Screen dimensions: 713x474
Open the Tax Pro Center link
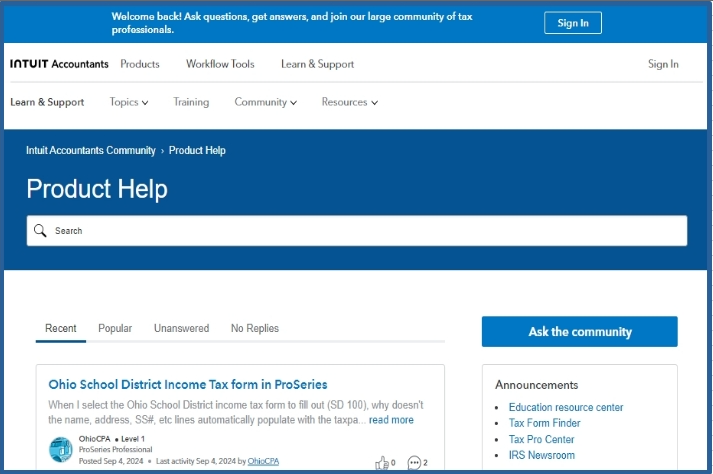point(541,439)
